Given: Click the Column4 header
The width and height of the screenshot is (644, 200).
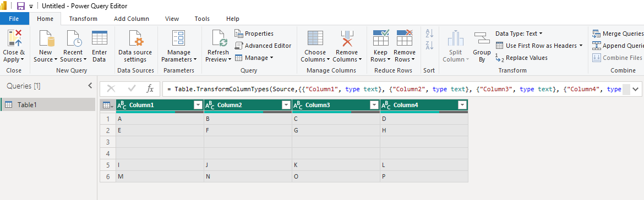Looking at the screenshot, I should (x=424, y=105).
